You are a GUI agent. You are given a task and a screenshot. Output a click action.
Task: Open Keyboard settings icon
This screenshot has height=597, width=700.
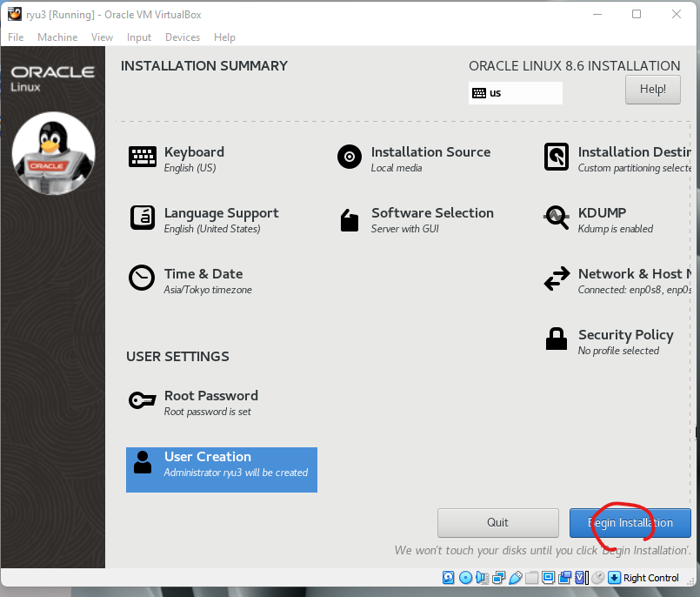point(143,157)
